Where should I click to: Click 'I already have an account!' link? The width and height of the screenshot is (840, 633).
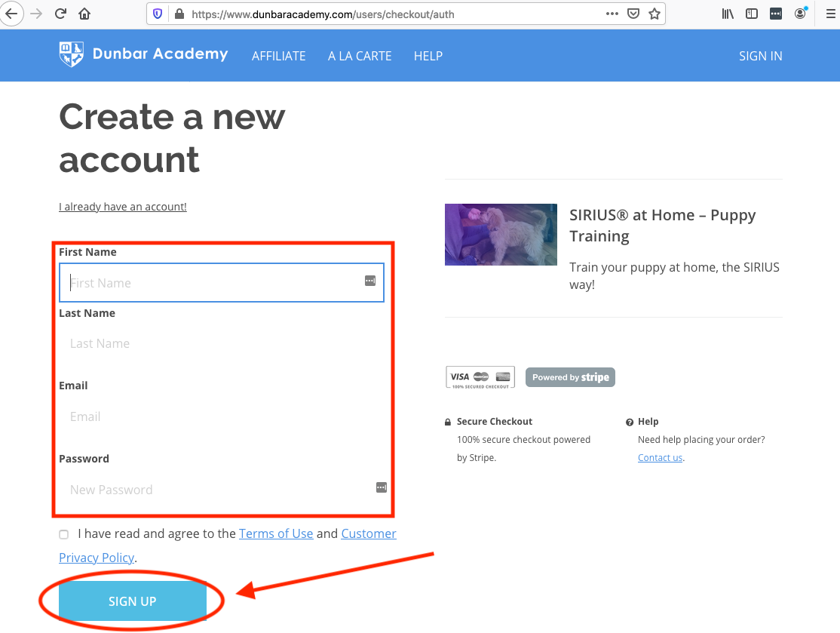pos(123,207)
